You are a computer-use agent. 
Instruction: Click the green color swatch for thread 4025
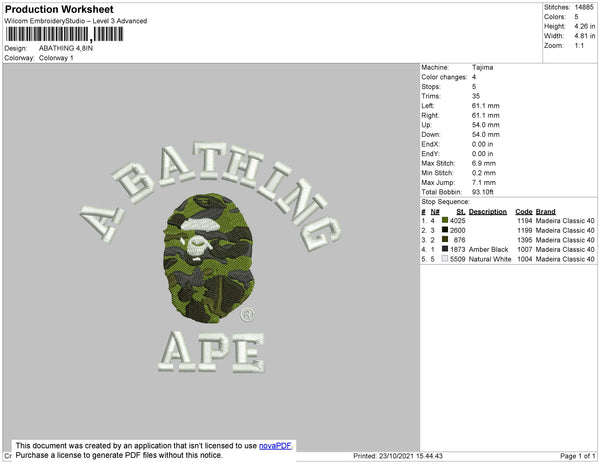click(445, 220)
